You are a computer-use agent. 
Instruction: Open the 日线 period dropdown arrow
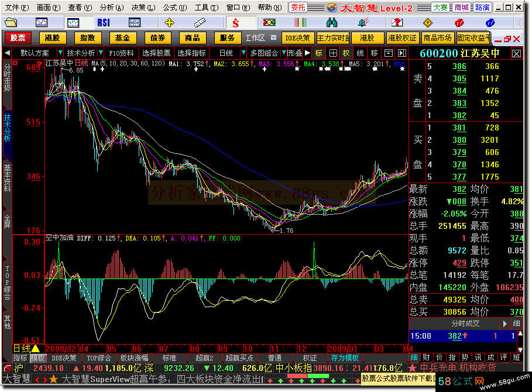point(243,53)
